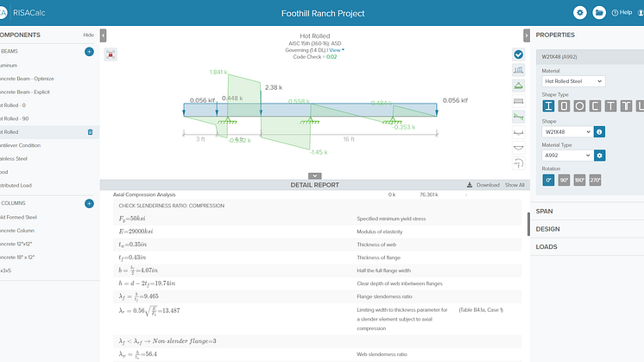Viewport: 644px width, 362px height.
Task: Click the 2.38 k point load label
Action: 274,87
